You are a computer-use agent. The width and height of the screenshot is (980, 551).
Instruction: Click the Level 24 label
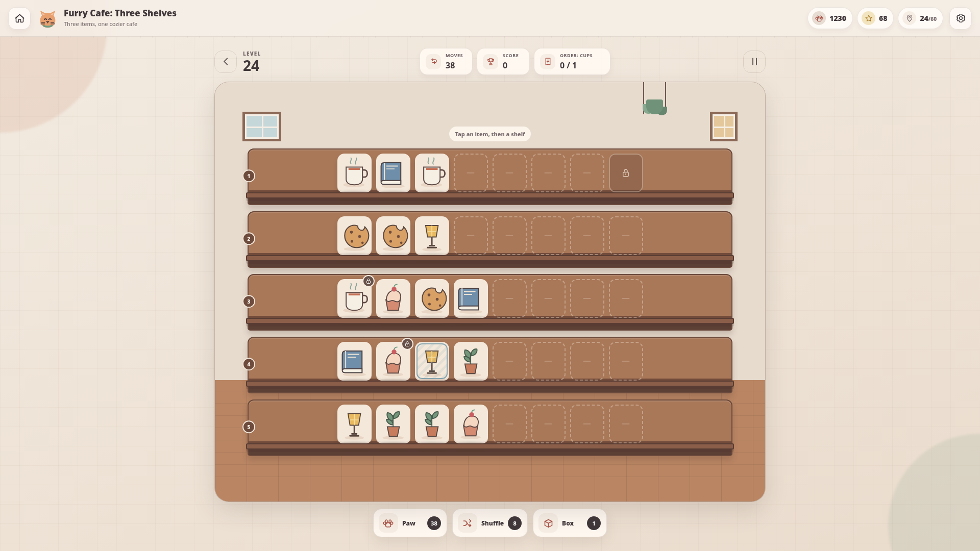(x=252, y=62)
